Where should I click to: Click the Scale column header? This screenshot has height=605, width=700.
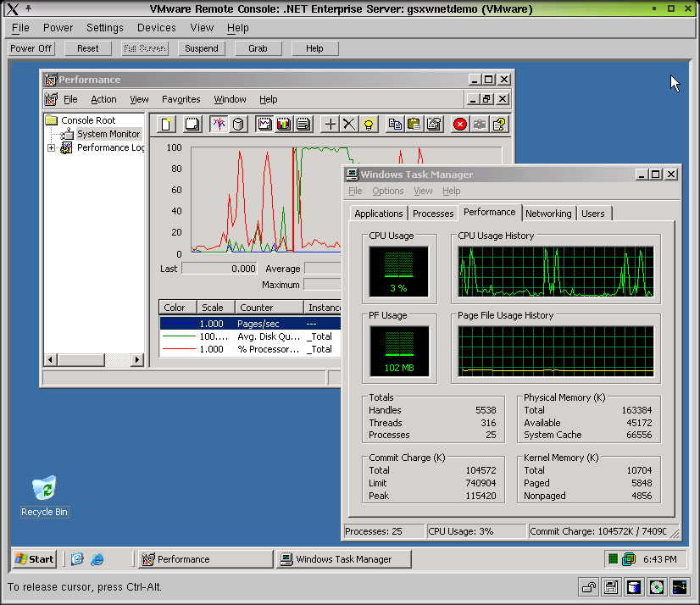tap(216, 308)
